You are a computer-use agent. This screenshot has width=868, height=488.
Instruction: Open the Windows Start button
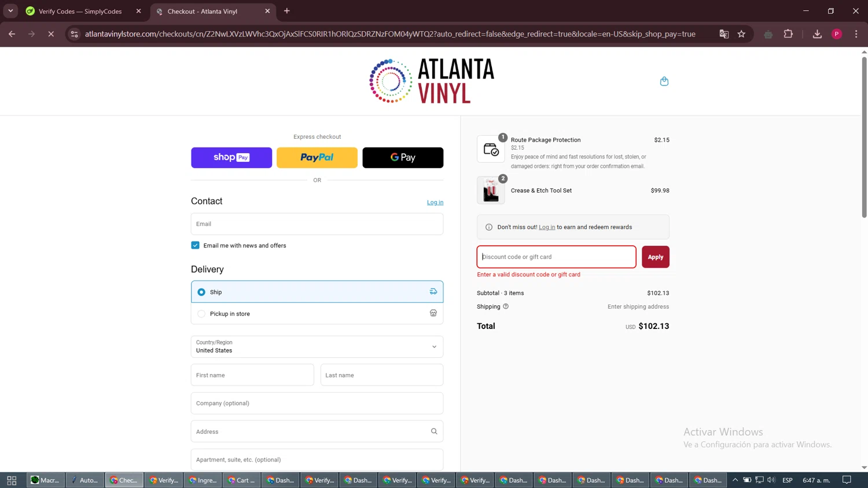[x=12, y=480]
